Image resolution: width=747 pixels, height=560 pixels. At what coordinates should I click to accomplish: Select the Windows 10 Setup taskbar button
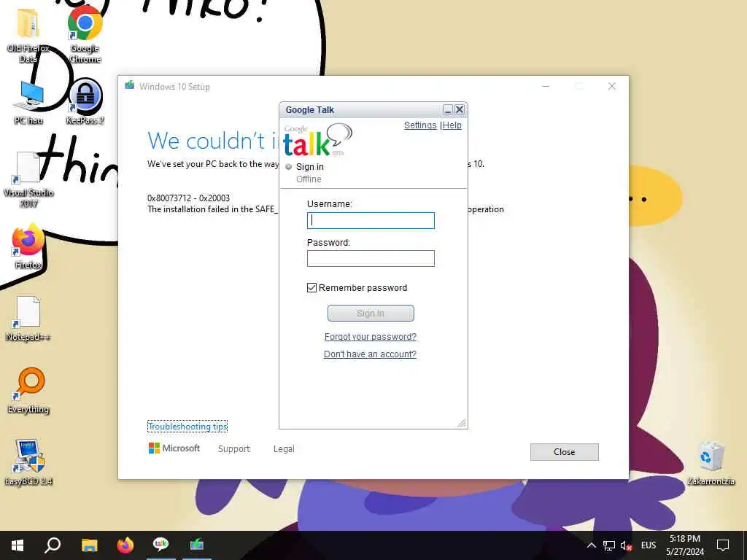tap(197, 544)
